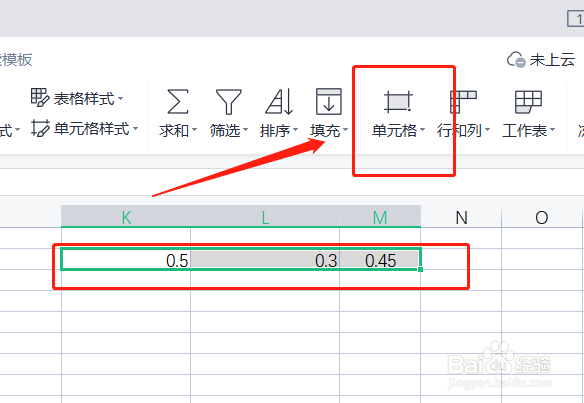Select column O header
Viewport: 584px width, 403px height.
(542, 217)
